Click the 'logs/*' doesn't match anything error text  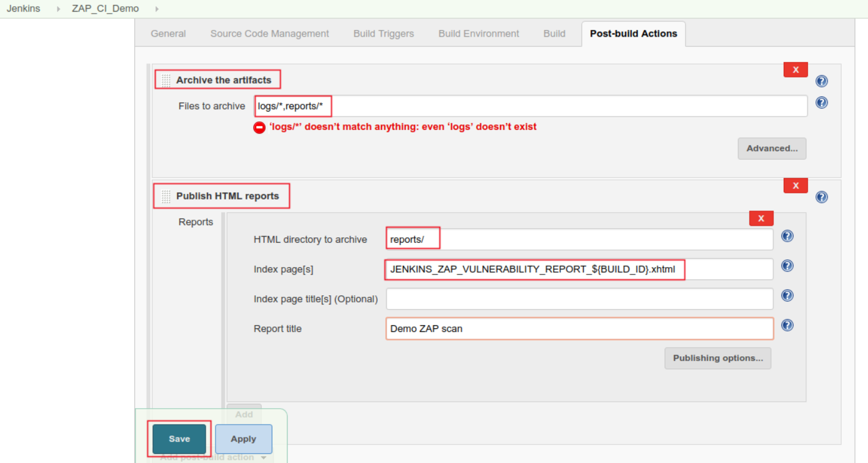[403, 127]
